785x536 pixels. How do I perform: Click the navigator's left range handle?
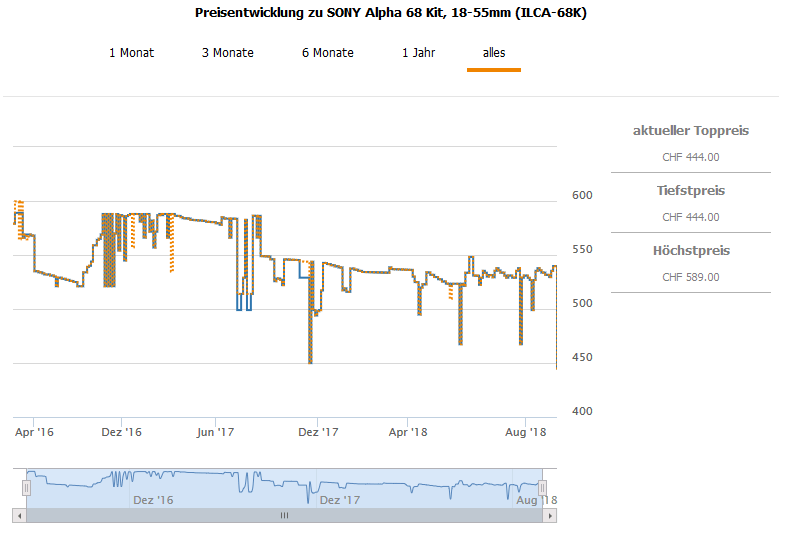(x=27, y=487)
